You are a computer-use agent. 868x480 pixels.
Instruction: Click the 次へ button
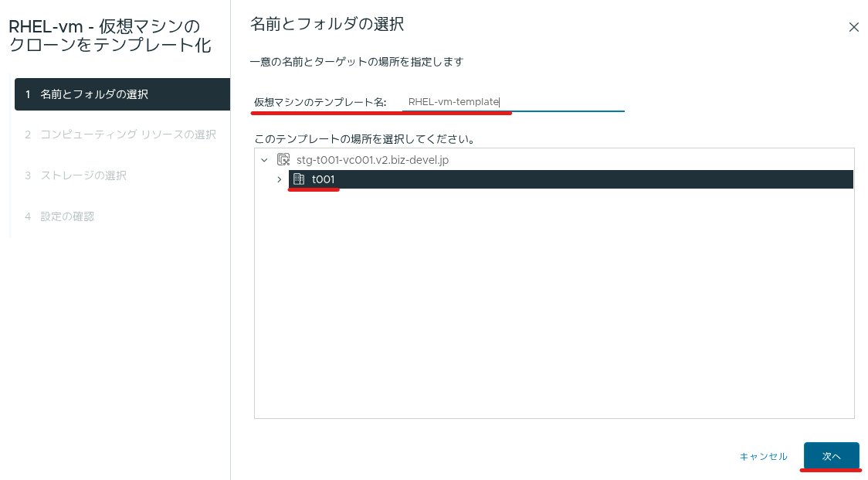point(832,456)
